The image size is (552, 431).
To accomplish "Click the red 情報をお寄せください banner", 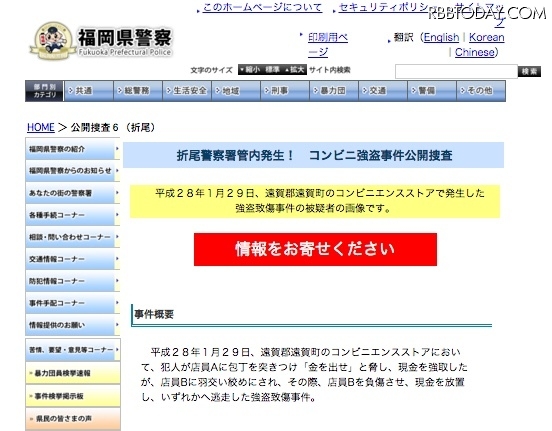I will pyautogui.click(x=315, y=249).
